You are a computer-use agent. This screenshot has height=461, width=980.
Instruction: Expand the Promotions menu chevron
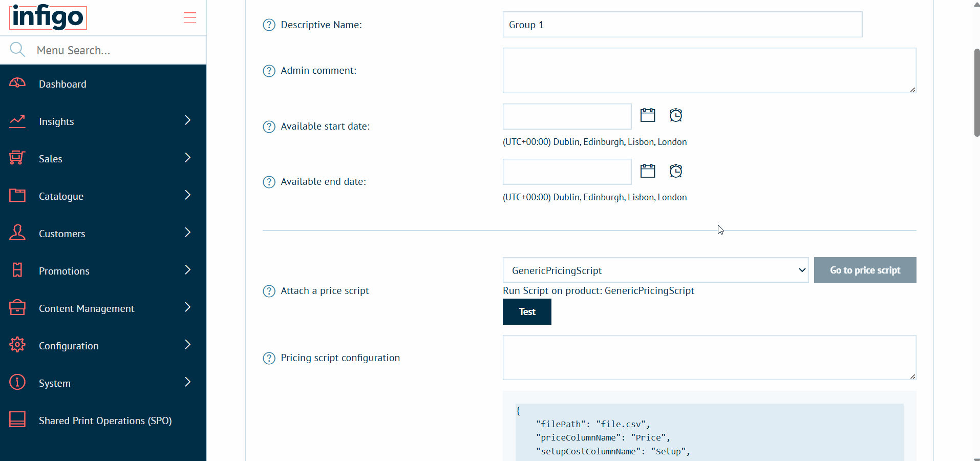click(x=187, y=269)
